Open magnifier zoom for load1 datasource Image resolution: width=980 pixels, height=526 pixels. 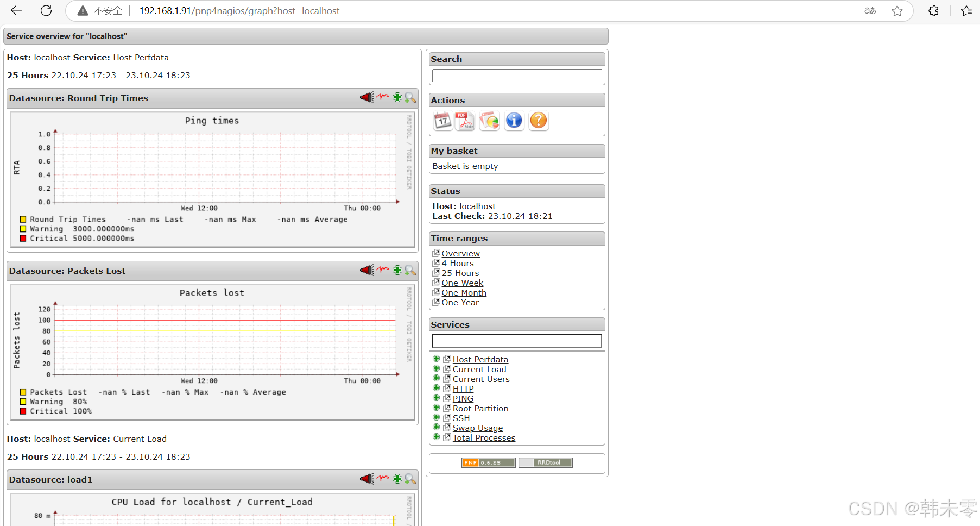click(410, 479)
